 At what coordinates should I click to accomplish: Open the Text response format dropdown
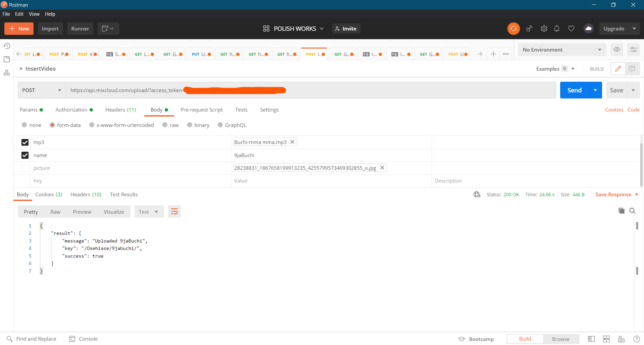pos(149,212)
